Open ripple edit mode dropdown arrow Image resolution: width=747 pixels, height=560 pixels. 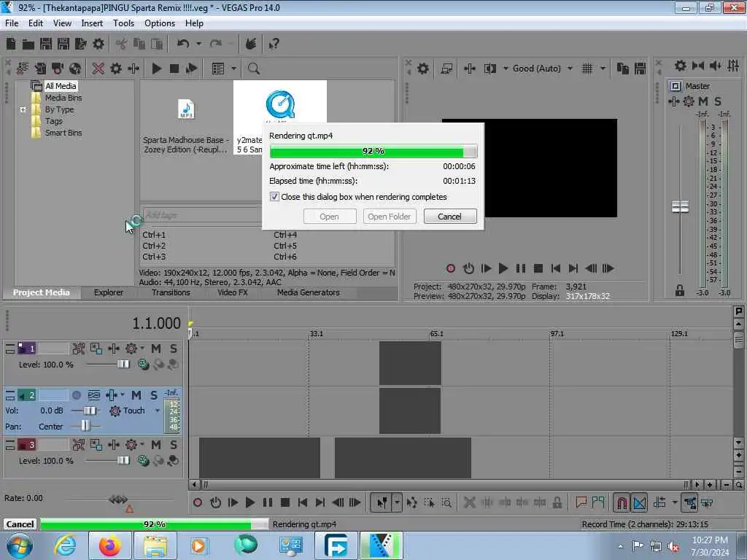[675, 502]
